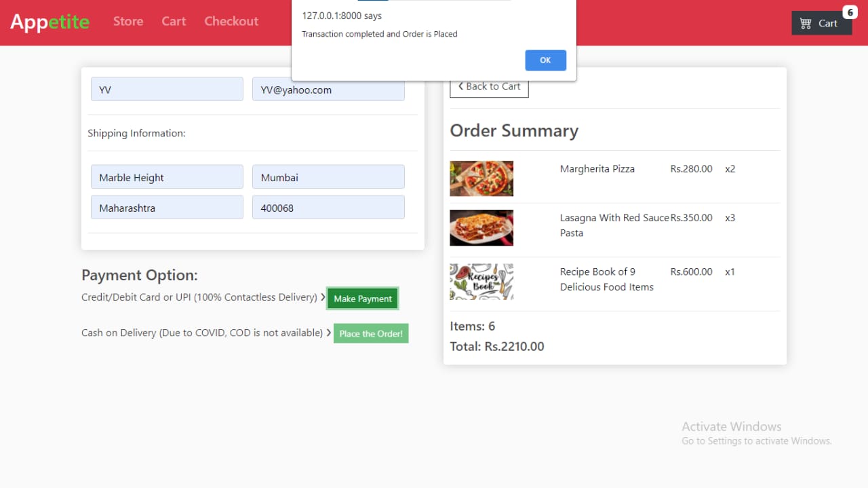The height and width of the screenshot is (488, 868).
Task: Click the 127.0.0.1:8000 says alert title
Action: (x=342, y=16)
